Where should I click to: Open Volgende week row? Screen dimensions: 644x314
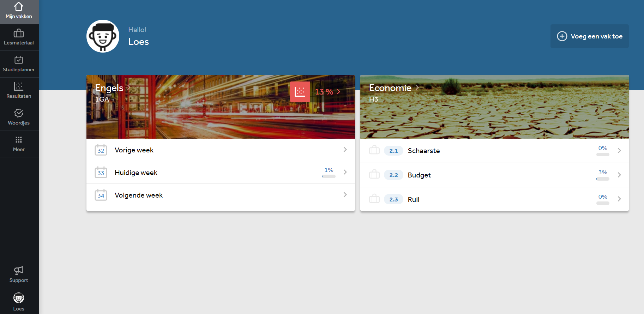coord(221,195)
